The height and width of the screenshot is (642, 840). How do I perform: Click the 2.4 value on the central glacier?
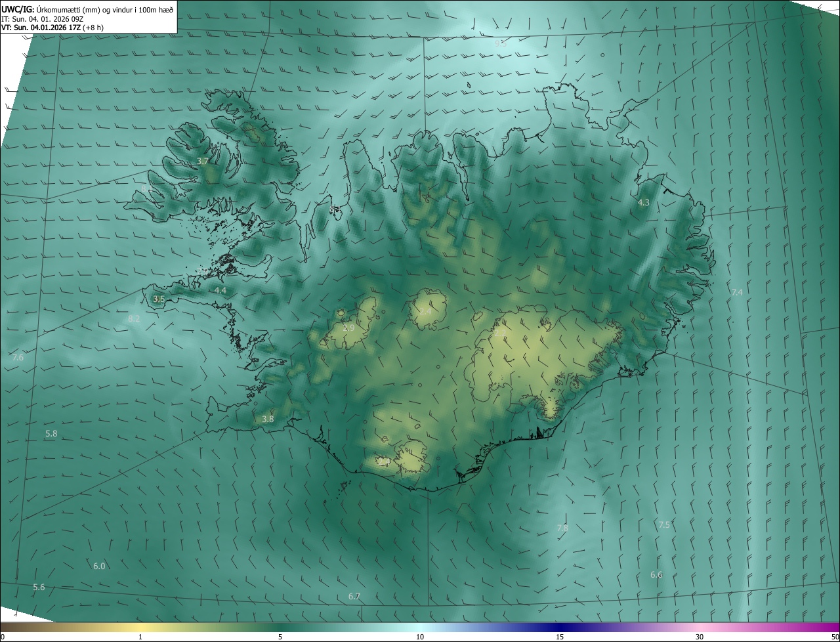[x=426, y=311]
